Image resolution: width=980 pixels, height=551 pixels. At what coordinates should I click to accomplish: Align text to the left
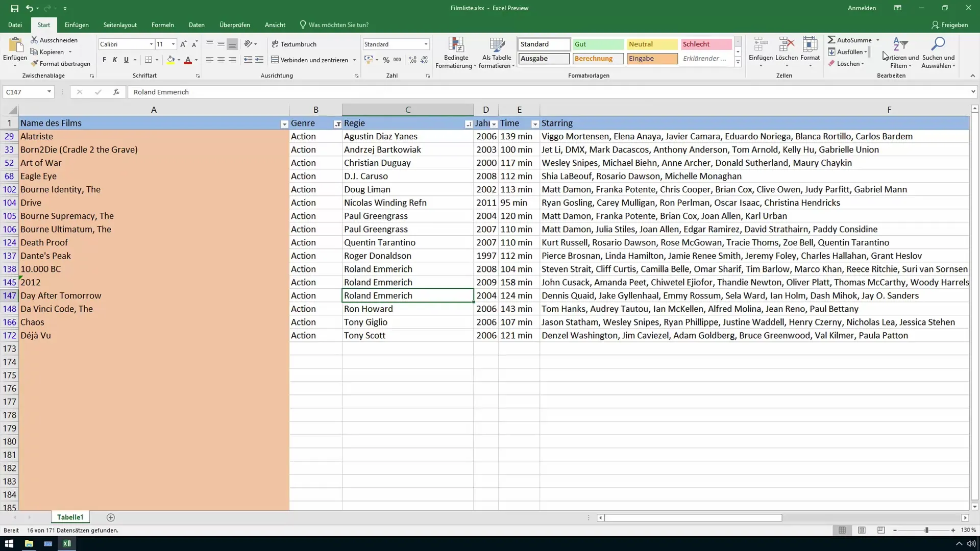coord(210,60)
